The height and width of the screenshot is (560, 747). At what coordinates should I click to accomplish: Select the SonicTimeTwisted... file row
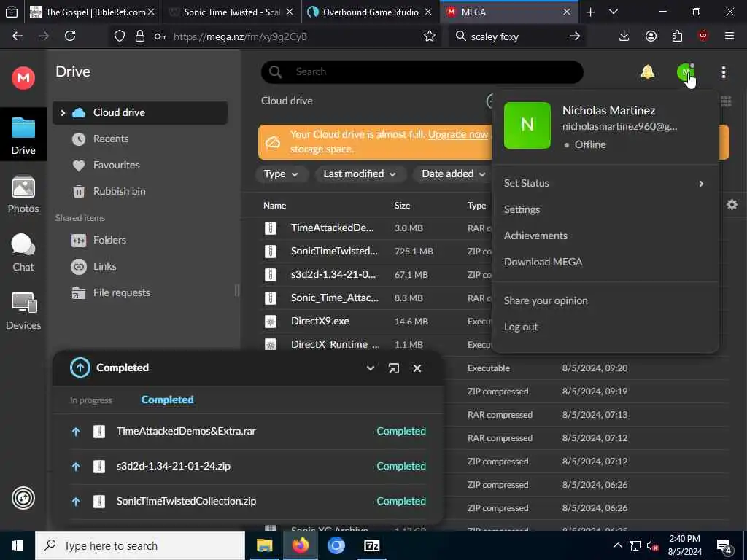[x=376, y=252]
